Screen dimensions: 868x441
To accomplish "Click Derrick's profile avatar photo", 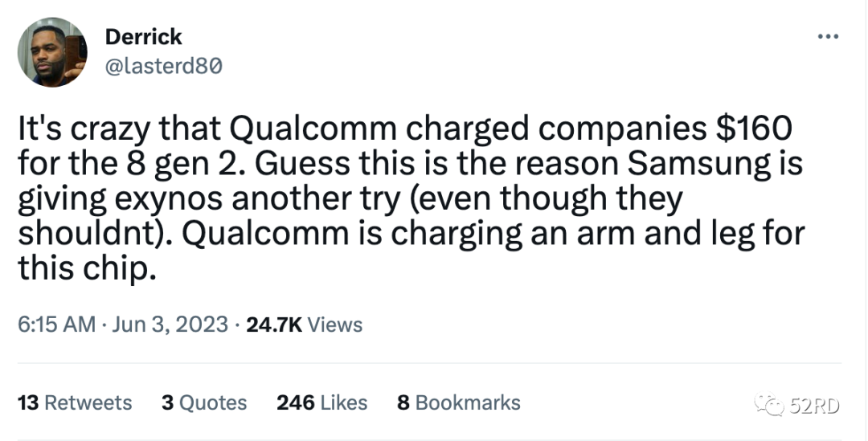I will coord(52,52).
